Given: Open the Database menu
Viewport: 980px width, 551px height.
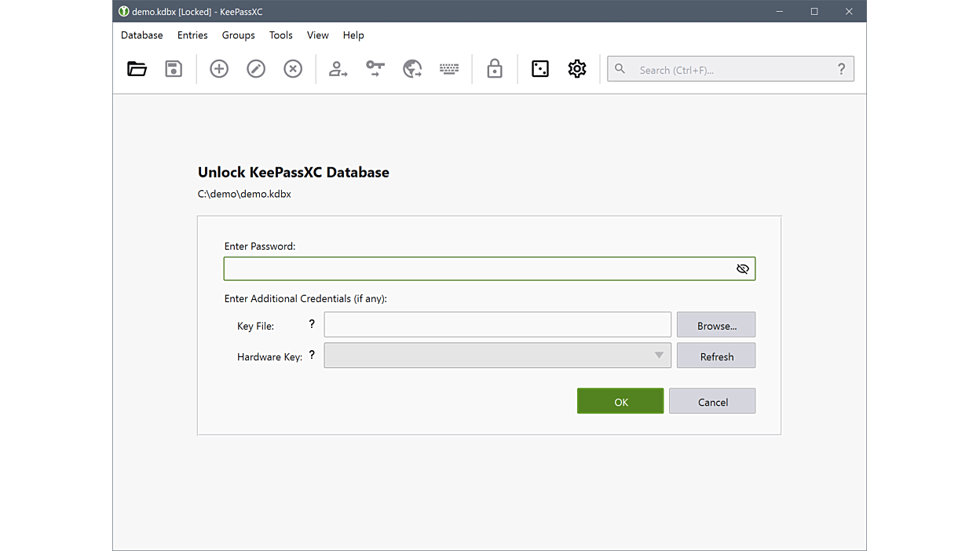Looking at the screenshot, I should (142, 35).
